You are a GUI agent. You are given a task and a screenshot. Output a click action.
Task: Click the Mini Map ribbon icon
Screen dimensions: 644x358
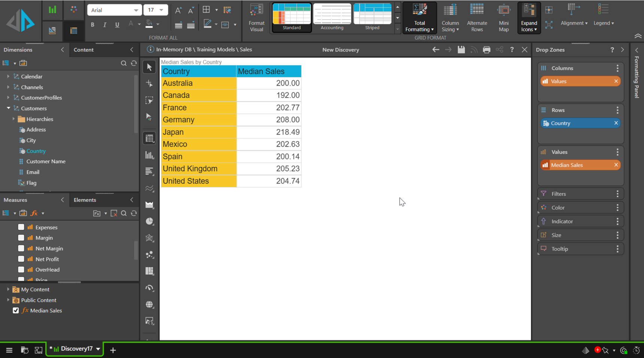[x=504, y=18]
